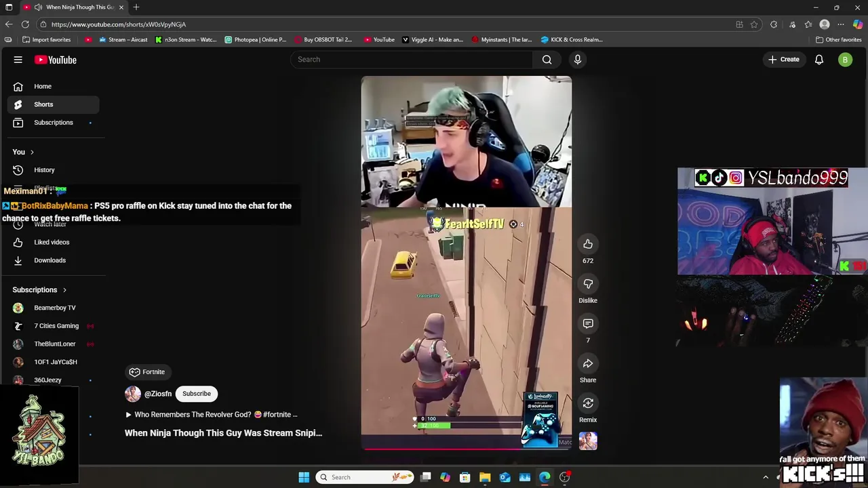
Task: Open TheBluntLoner subscription channel
Action: (53, 344)
